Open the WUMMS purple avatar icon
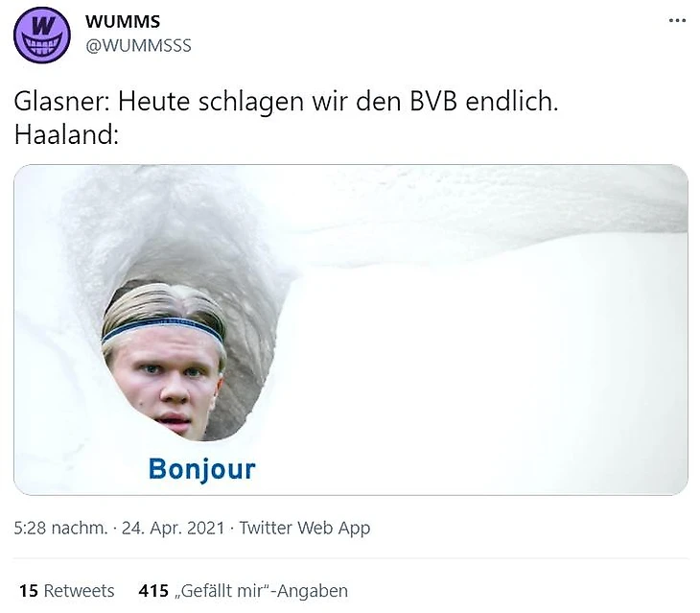 [x=42, y=35]
